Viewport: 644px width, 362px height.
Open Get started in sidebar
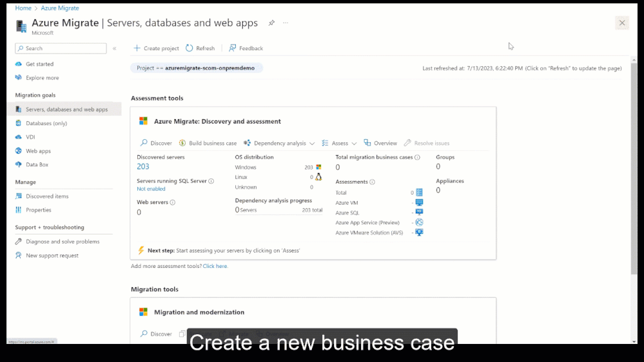coord(39,64)
